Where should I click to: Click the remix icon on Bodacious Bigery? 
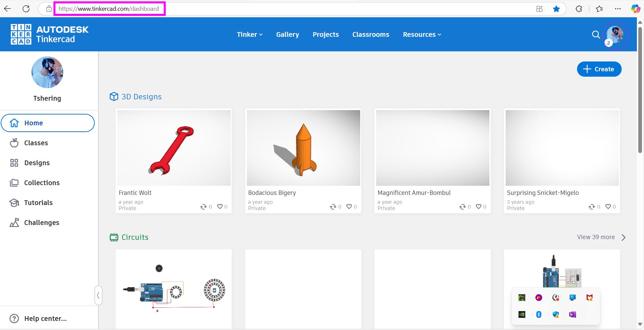click(333, 207)
